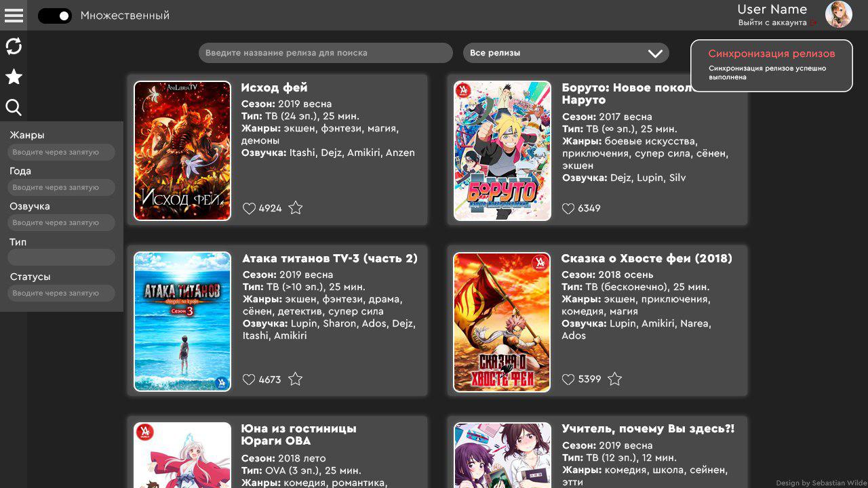Click title Юна из гостиницы Юраги OBA
Screen dimensions: 868x488
pyautogui.click(x=298, y=434)
